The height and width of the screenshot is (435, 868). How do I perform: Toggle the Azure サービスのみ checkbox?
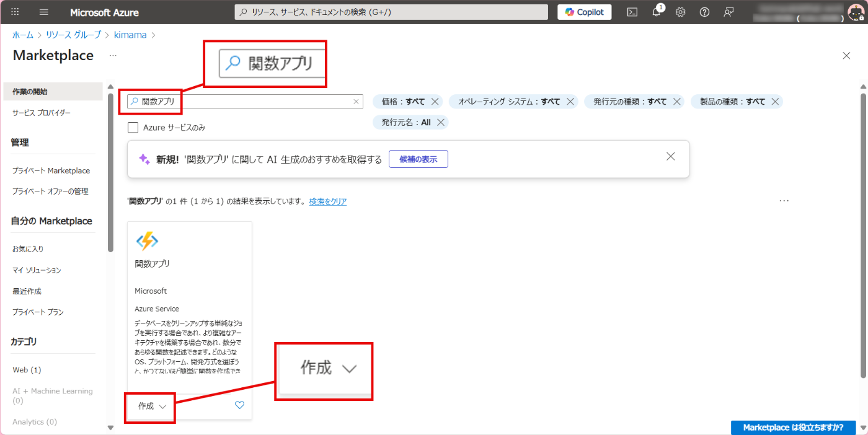[x=133, y=128]
